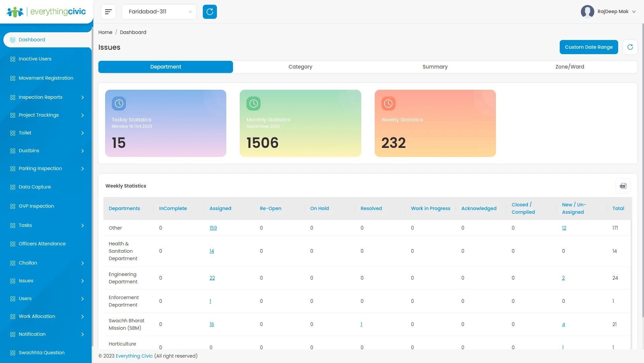
Task: Open the Summary tab
Action: point(435,67)
